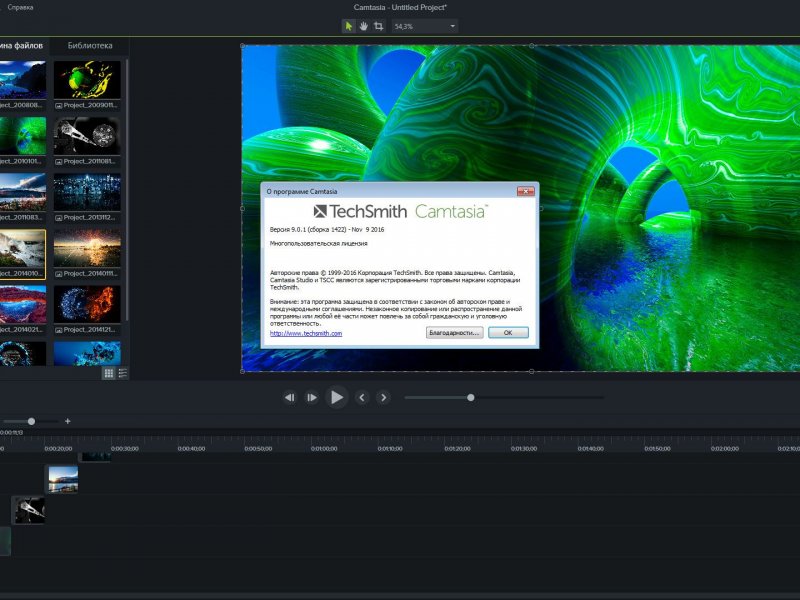Select the Project_2009011 media thumbnail
Viewport: 800px width, 600px height.
point(87,80)
